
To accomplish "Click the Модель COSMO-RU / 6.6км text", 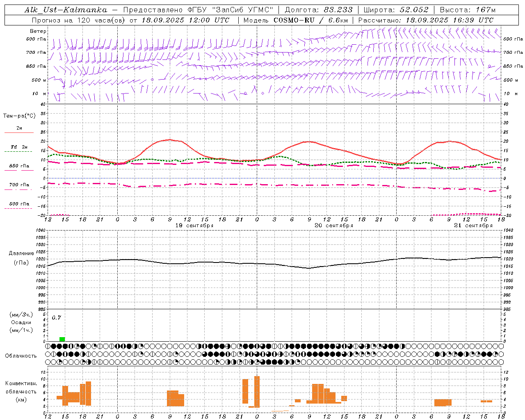I will click(x=295, y=20).
